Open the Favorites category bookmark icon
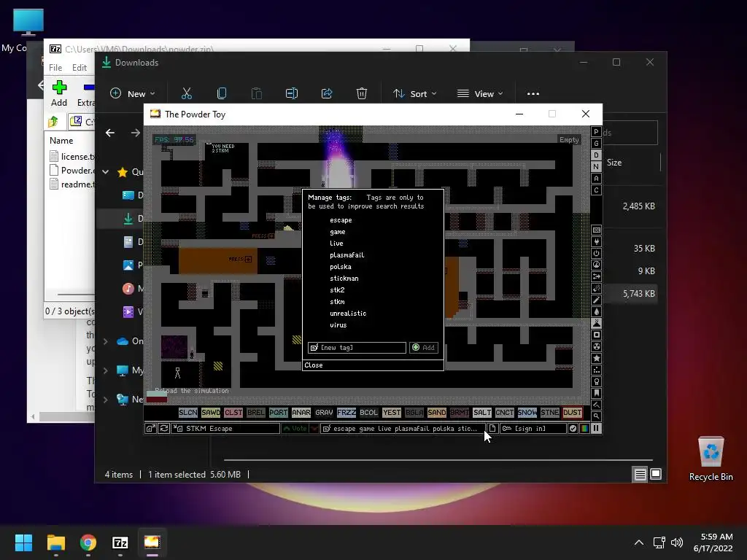Screen dimensions: 747x560 click(x=596, y=393)
